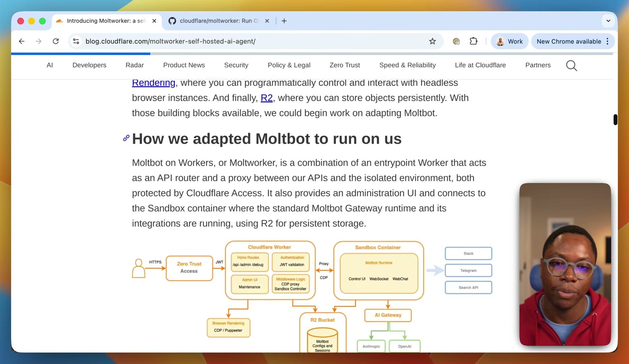629x364 pixels.
Task: Click the heading 'How we adapted Moltbot to run on us'
Action: (x=267, y=139)
